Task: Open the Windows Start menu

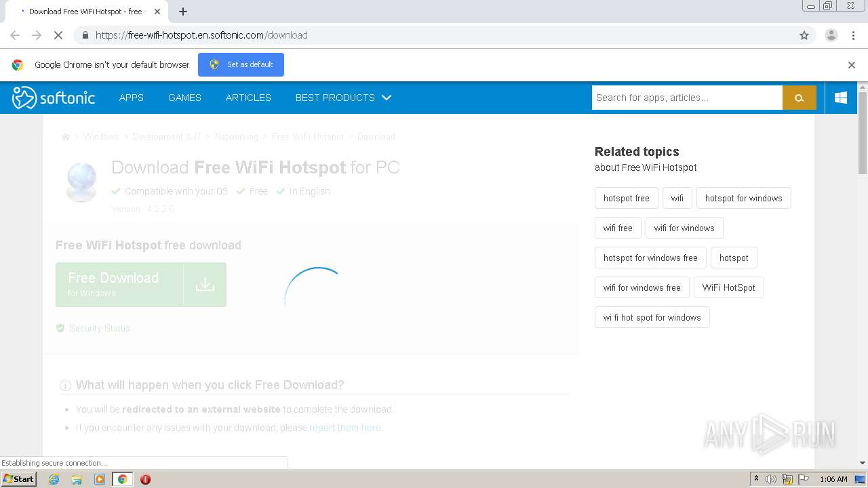Action: point(18,479)
